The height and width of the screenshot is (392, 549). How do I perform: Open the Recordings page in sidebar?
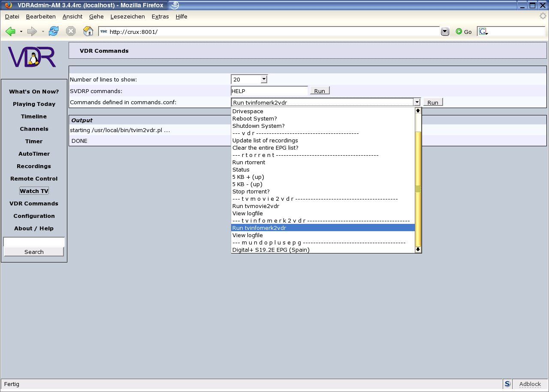tap(34, 166)
